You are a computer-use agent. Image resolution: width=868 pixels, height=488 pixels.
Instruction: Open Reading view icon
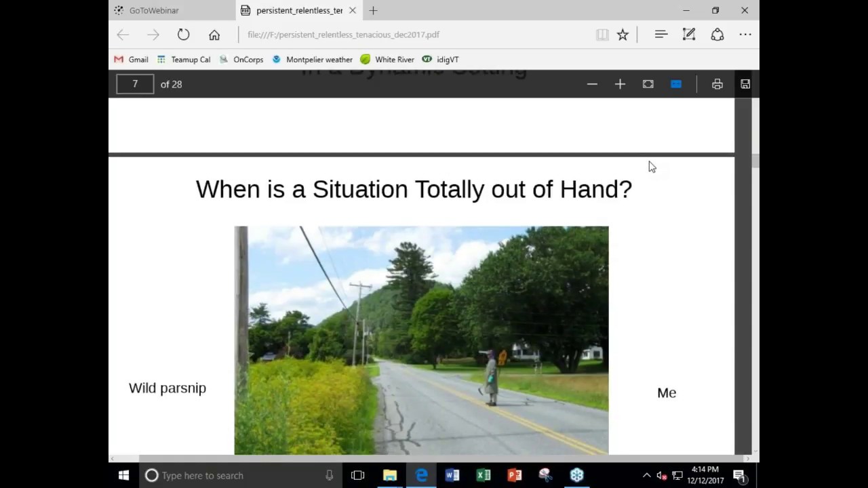tap(602, 35)
